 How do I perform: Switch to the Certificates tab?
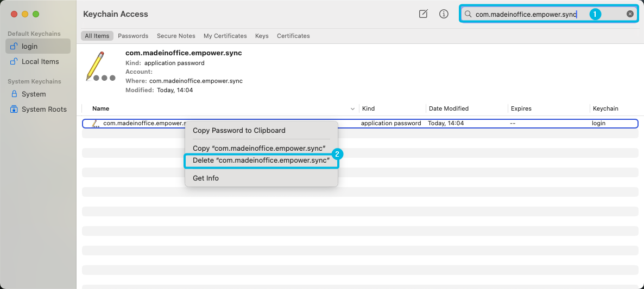coord(293,36)
